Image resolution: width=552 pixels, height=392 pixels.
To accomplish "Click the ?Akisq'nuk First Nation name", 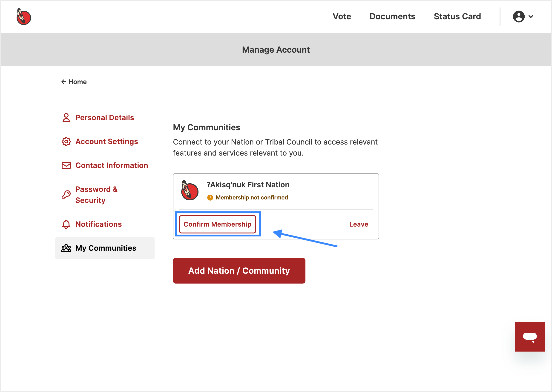I will point(248,185).
